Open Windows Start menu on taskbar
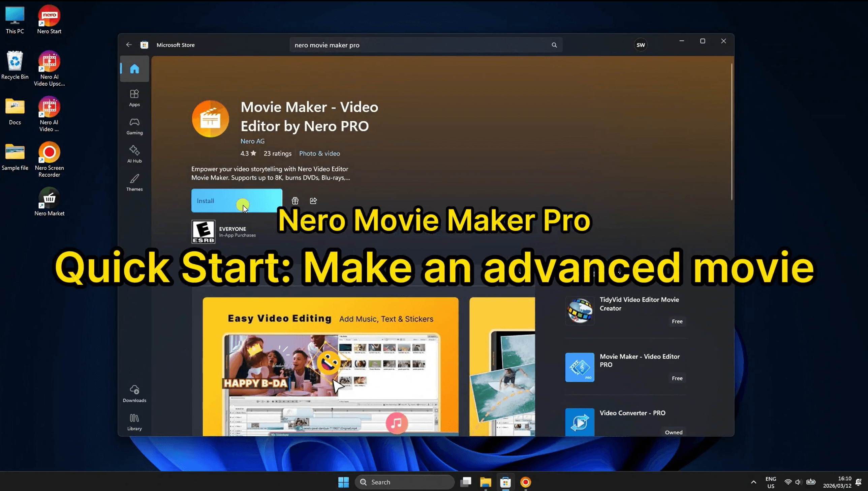Viewport: 868px width, 491px height. click(x=343, y=482)
